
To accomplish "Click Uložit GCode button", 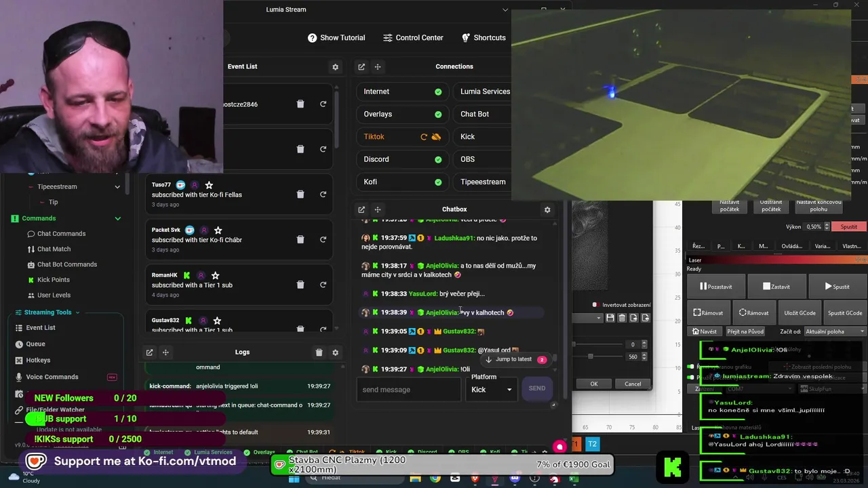I will coord(800,313).
